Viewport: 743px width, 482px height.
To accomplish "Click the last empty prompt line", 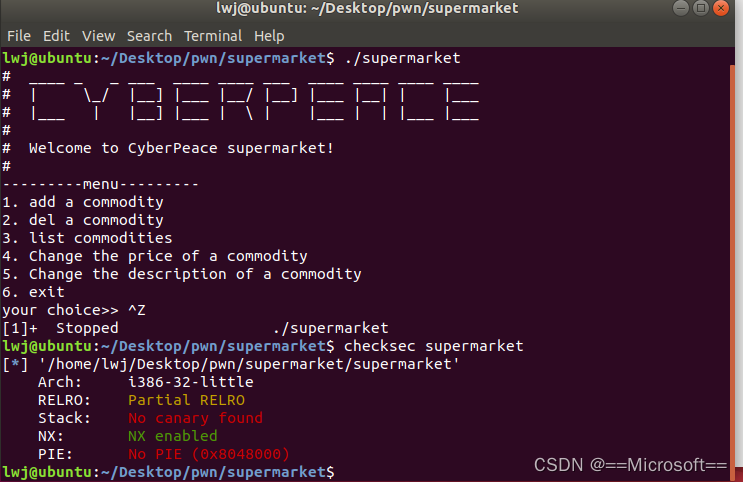I will click(x=168, y=472).
